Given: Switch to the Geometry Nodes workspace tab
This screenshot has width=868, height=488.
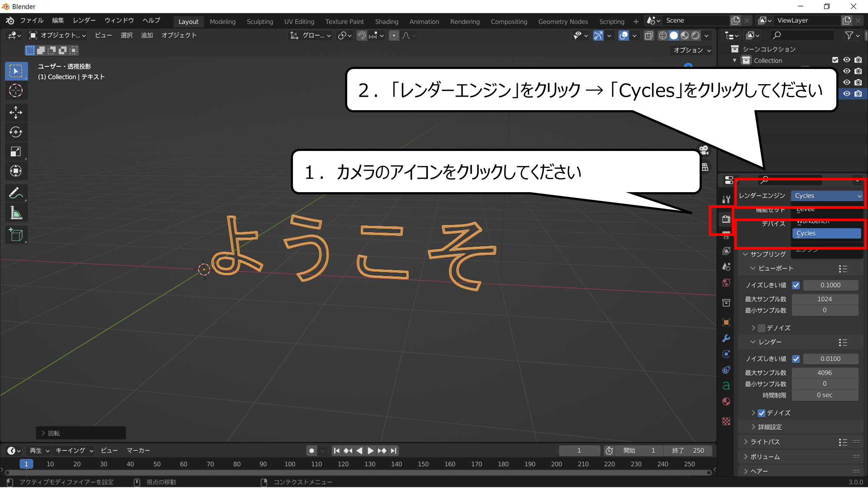Looking at the screenshot, I should [563, 22].
